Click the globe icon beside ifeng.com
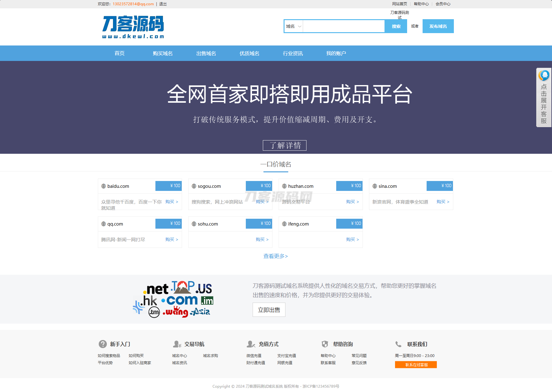Image resolution: width=552 pixels, height=392 pixels. pos(284,224)
